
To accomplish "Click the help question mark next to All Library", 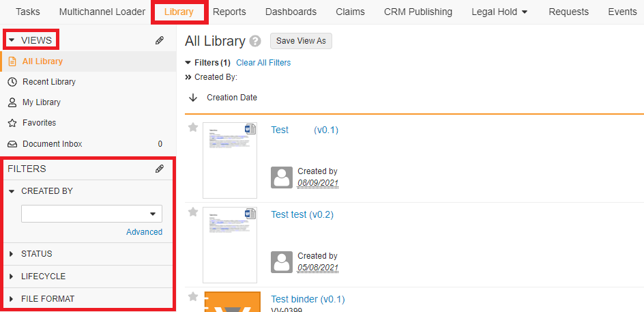I will [x=256, y=42].
